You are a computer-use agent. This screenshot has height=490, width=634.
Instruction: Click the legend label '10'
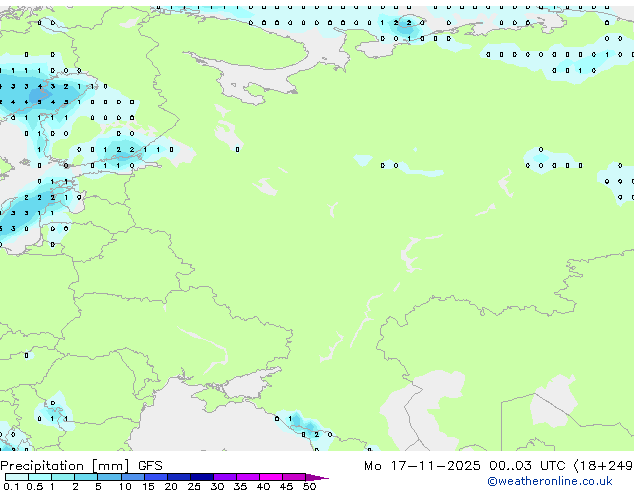coord(125,486)
